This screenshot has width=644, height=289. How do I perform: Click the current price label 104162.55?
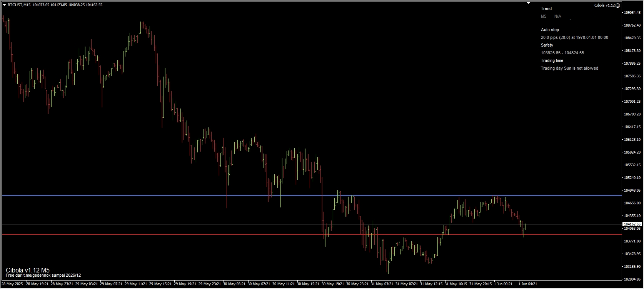coord(632,224)
